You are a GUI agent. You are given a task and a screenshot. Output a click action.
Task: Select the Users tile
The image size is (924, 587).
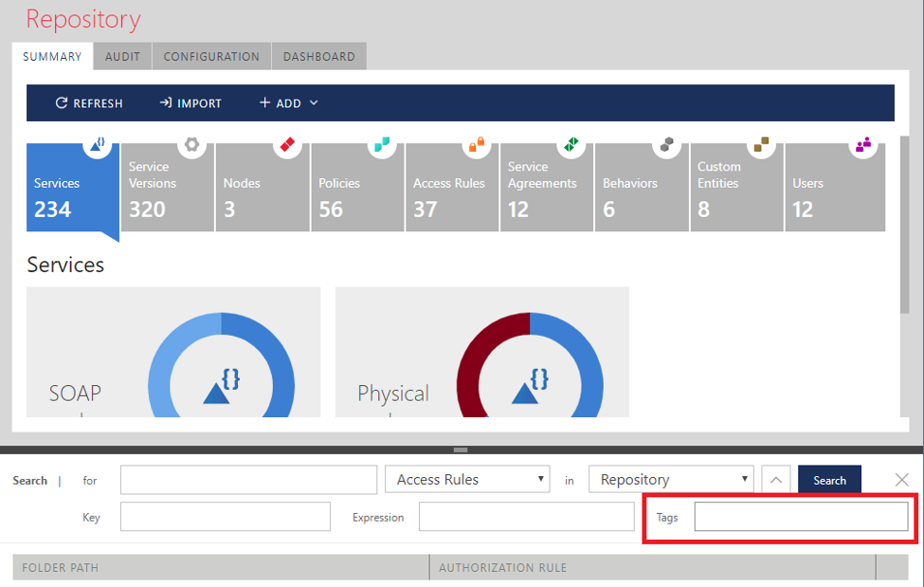(x=834, y=187)
